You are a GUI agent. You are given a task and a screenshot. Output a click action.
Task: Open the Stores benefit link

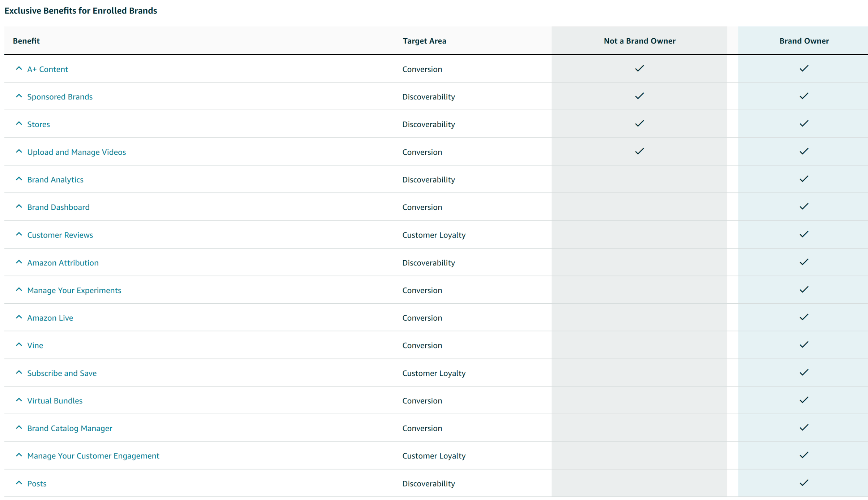coord(39,124)
